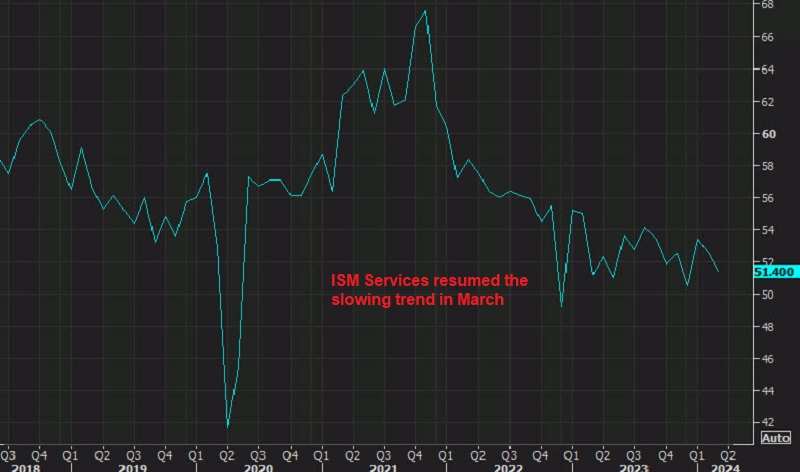Image resolution: width=800 pixels, height=472 pixels.
Task: Click the 64 value on the price axis
Action: (x=768, y=70)
